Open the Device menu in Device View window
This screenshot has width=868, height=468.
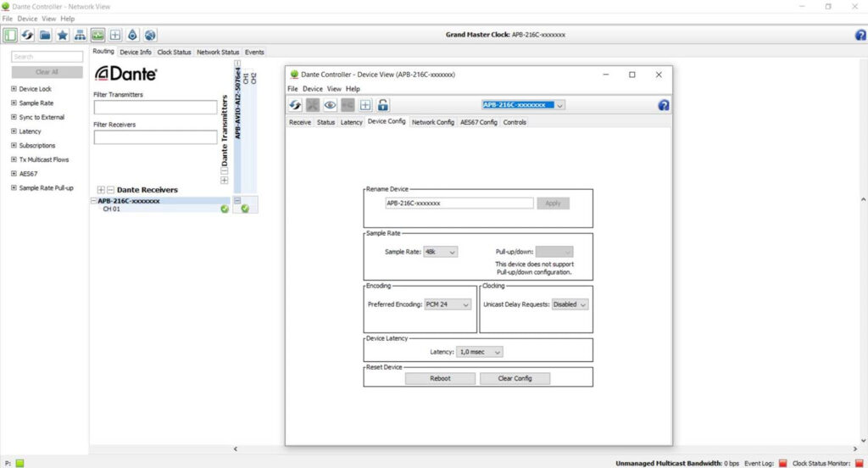click(312, 89)
